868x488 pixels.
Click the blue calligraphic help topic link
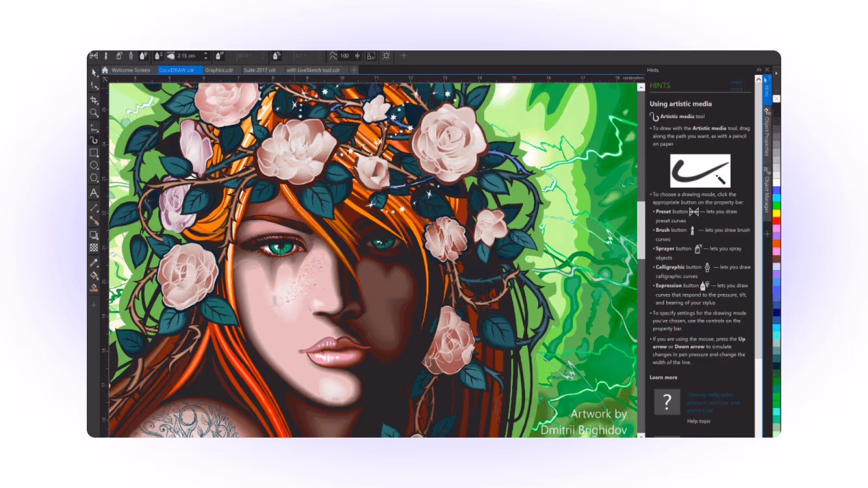click(713, 402)
